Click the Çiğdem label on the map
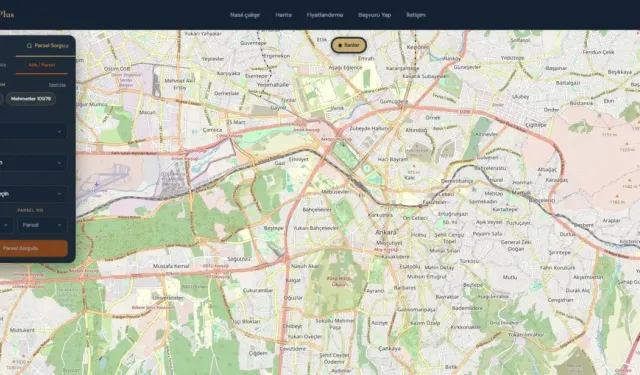Image resolution: width=640 pixels, height=375 pixels. click(x=258, y=353)
